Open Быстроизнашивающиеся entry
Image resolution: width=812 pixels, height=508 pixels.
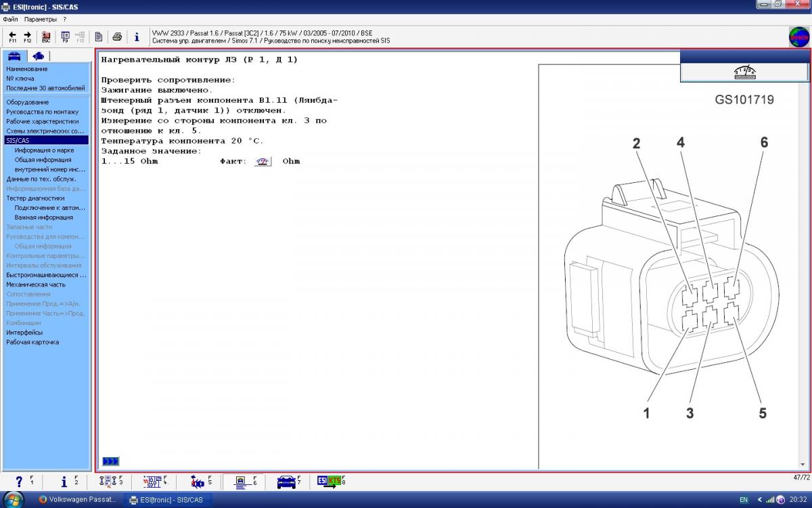[46, 275]
